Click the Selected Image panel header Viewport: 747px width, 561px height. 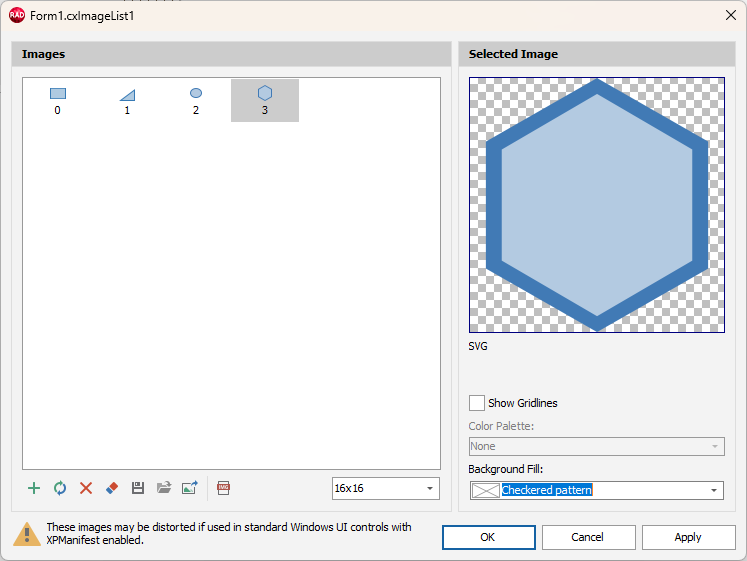point(597,54)
